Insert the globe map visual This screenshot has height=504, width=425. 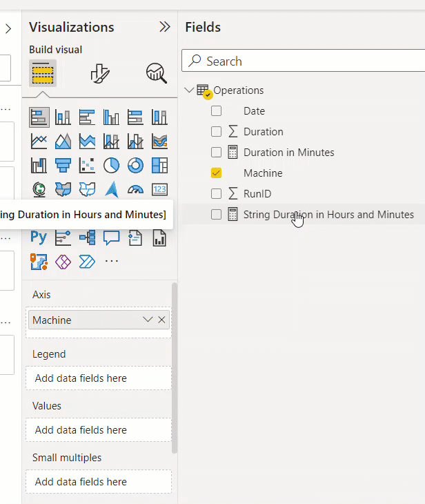[39, 189]
